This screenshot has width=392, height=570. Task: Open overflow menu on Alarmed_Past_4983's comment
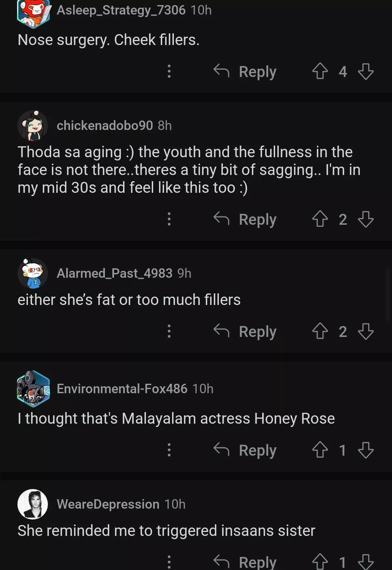pyautogui.click(x=169, y=331)
